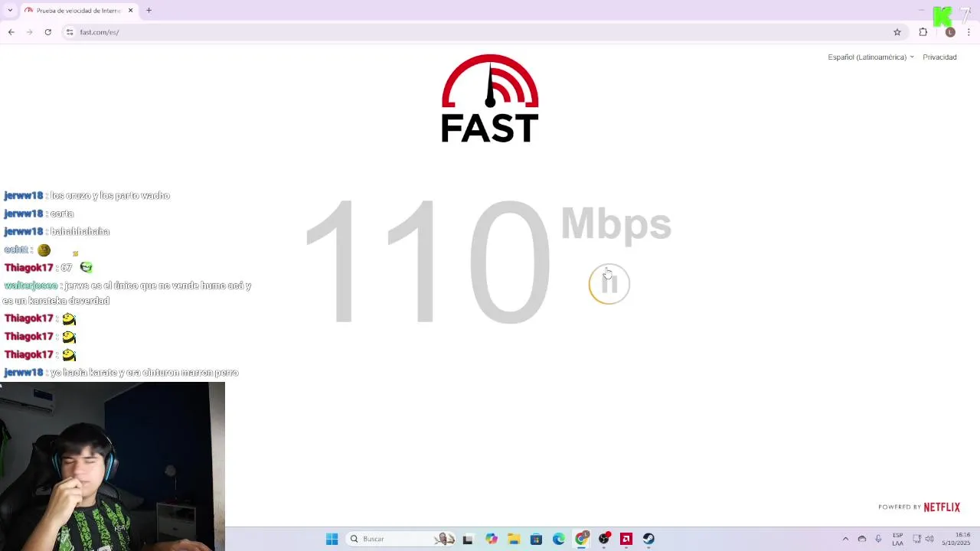980x551 pixels.
Task: Click the Thiagok17 username next to 67
Action: pos(29,268)
